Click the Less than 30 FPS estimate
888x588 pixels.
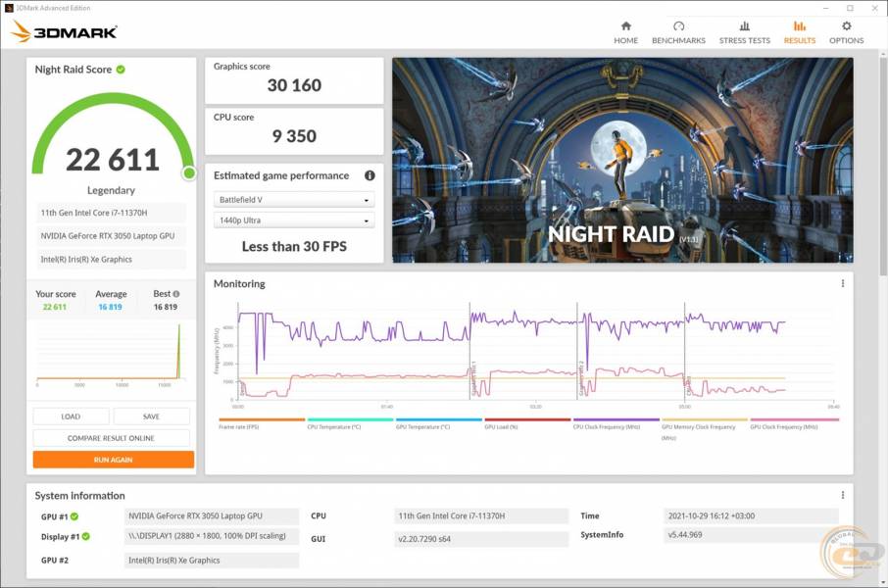tap(294, 246)
